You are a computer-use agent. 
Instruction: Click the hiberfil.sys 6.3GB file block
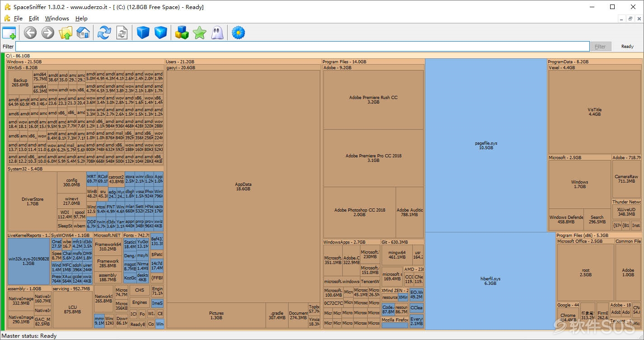(490, 281)
